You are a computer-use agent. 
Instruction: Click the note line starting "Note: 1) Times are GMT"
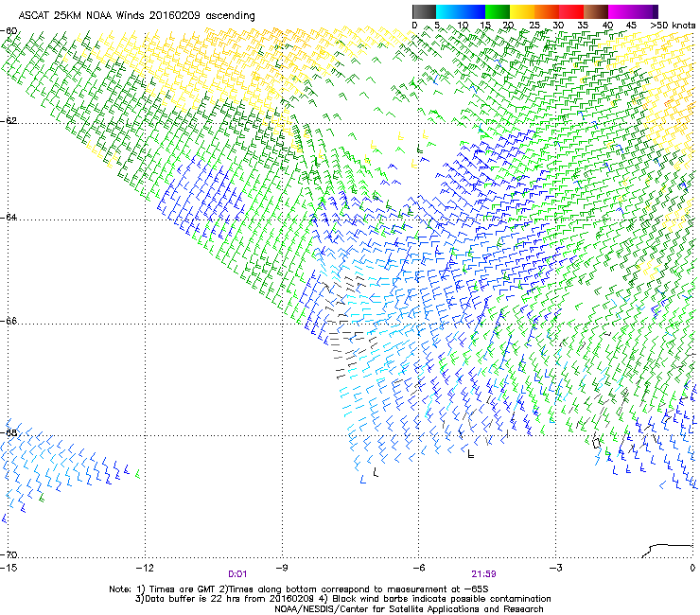[x=299, y=589]
